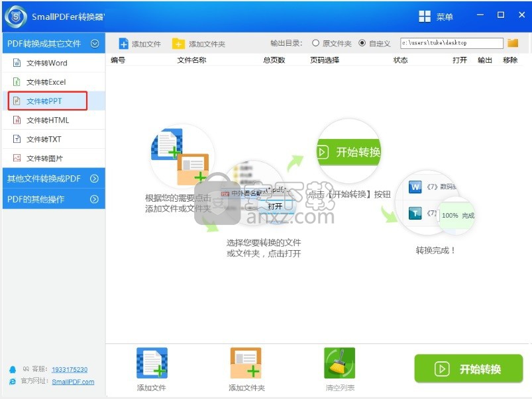The height and width of the screenshot is (399, 532).
Task: Select the 自定义 radio button
Action: [362, 43]
